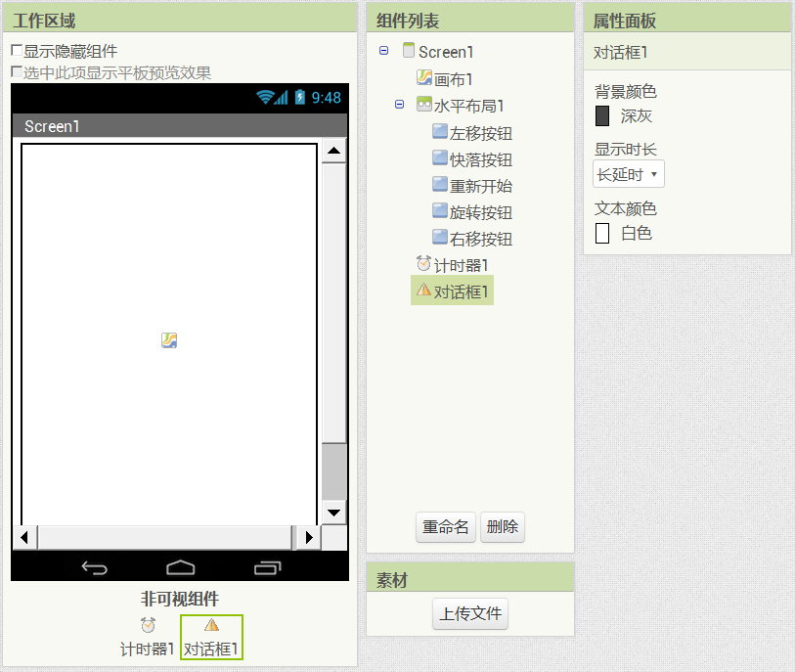Click the 旋转按钮 icon in the component list
795x672 pixels.
[440, 211]
